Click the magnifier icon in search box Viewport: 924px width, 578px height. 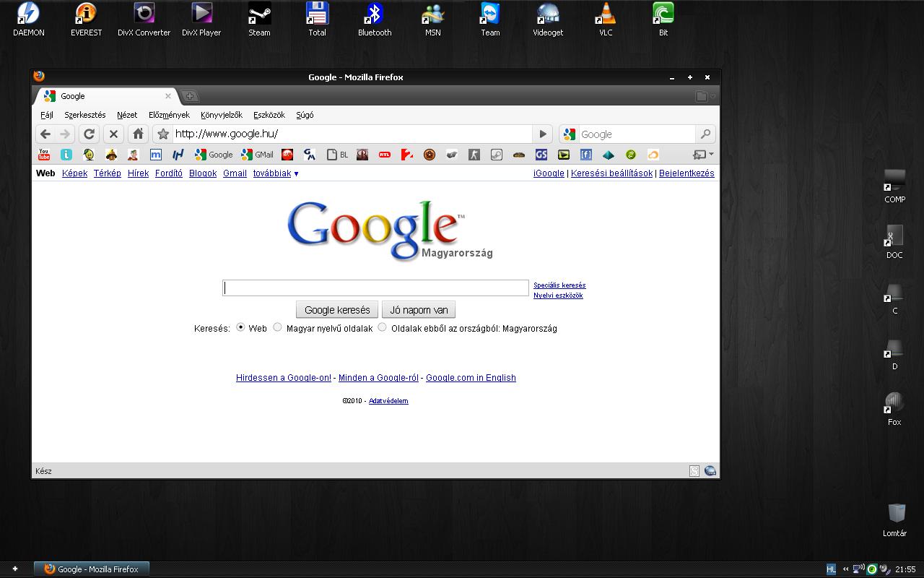[705, 134]
